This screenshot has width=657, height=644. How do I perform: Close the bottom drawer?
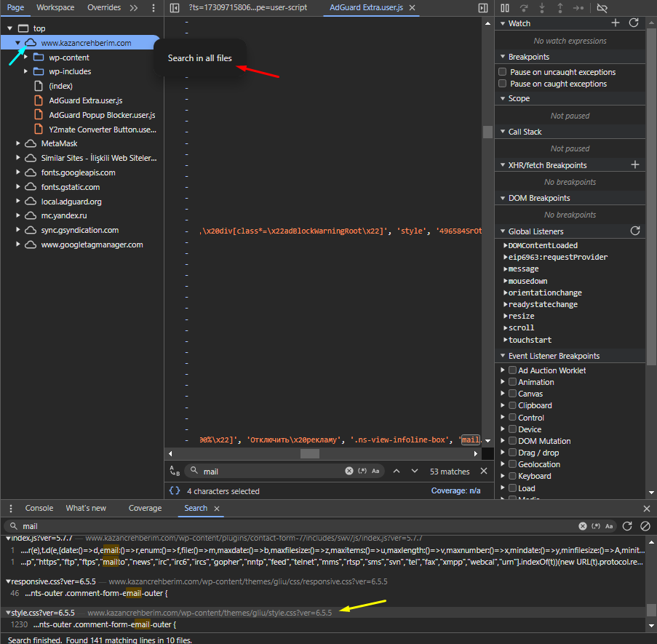click(x=647, y=508)
